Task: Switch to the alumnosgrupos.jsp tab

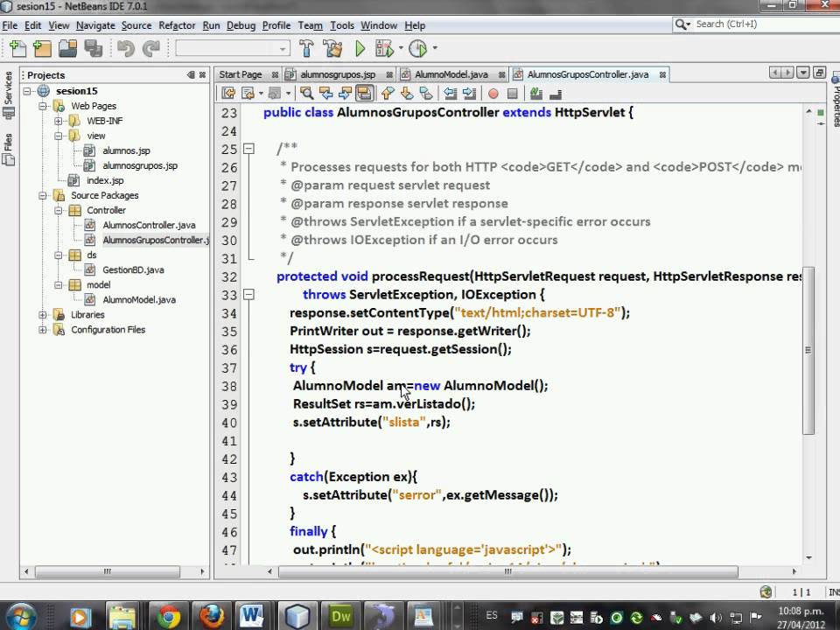Action: (338, 74)
